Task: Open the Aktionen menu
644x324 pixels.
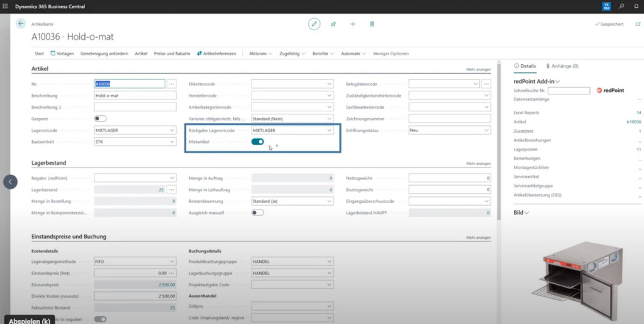Action: pos(260,53)
